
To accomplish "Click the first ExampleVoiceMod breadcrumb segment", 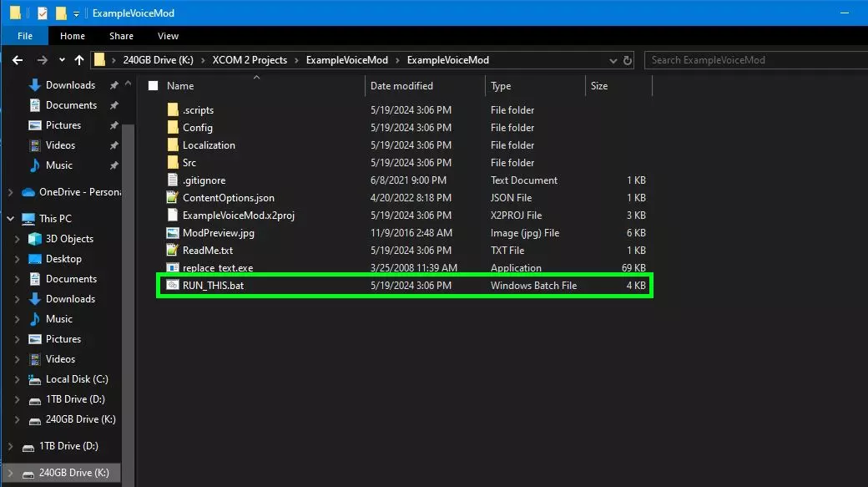I will [347, 60].
